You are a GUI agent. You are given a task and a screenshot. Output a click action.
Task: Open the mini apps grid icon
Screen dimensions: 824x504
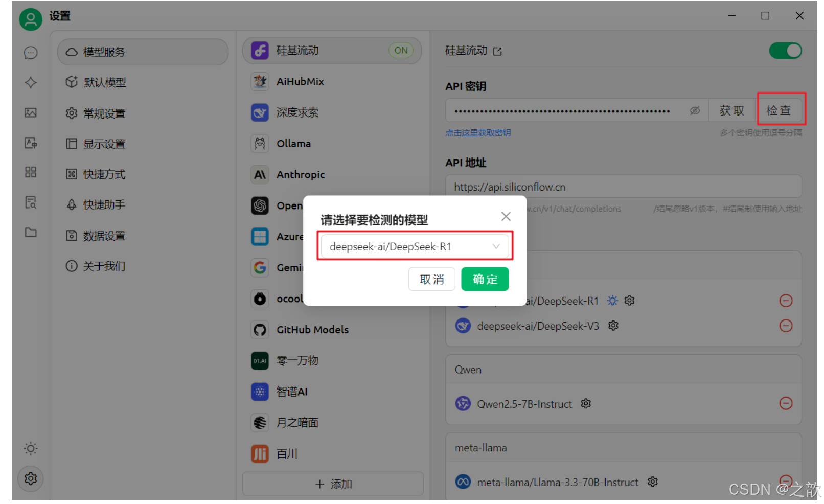pos(31,172)
